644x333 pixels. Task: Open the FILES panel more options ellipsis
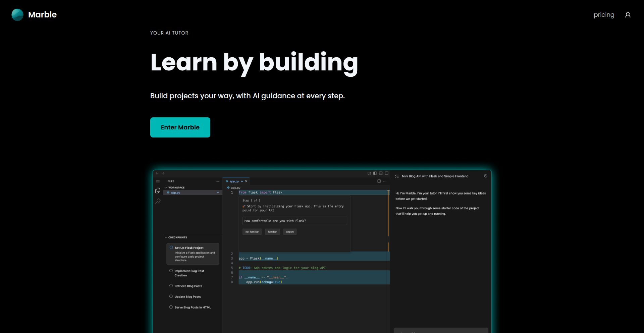pos(217,181)
